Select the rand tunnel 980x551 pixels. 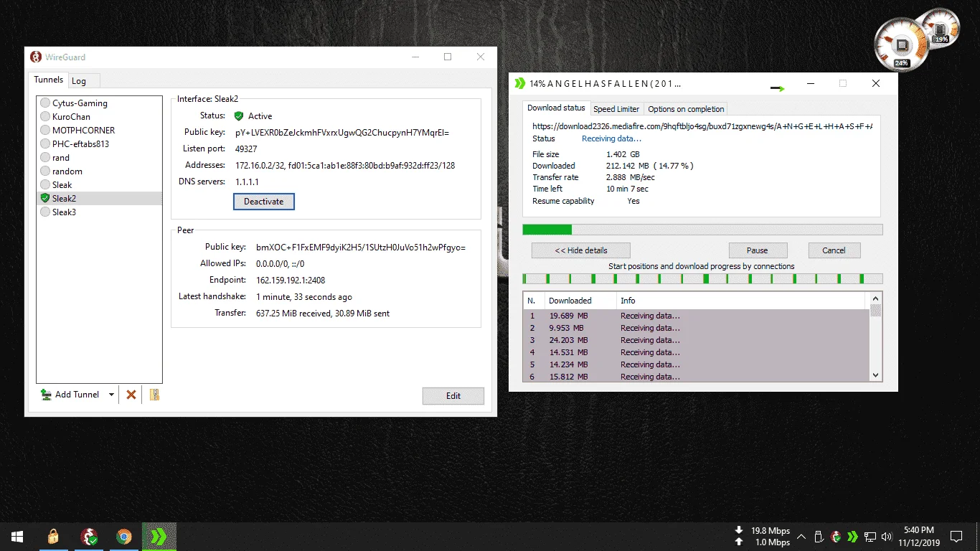coord(99,158)
